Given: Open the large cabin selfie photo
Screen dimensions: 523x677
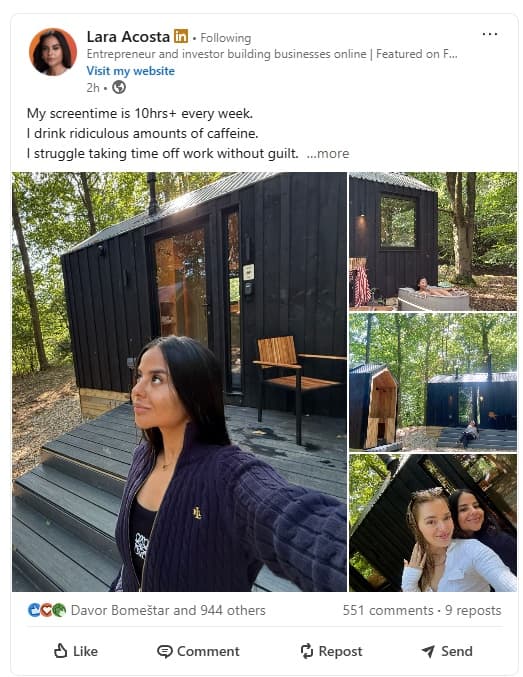Looking at the screenshot, I should 179,382.
